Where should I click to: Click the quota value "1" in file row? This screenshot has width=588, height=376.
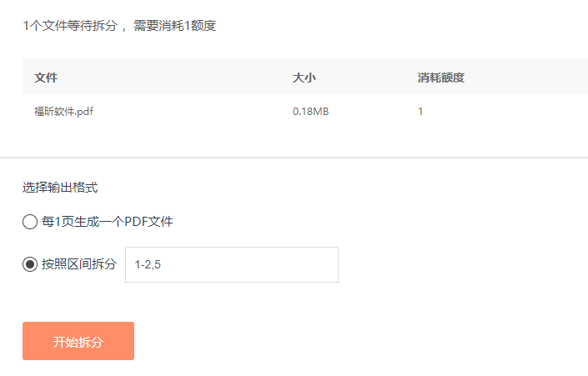click(420, 111)
